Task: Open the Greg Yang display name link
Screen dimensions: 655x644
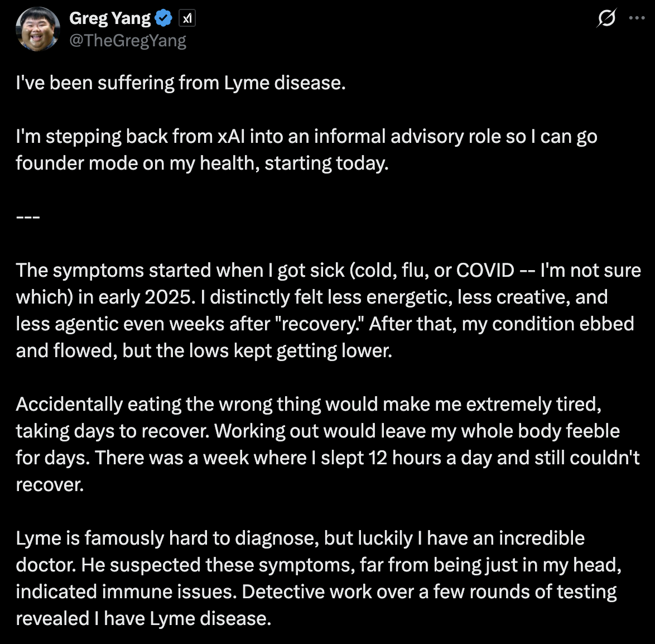Action: pos(110,18)
